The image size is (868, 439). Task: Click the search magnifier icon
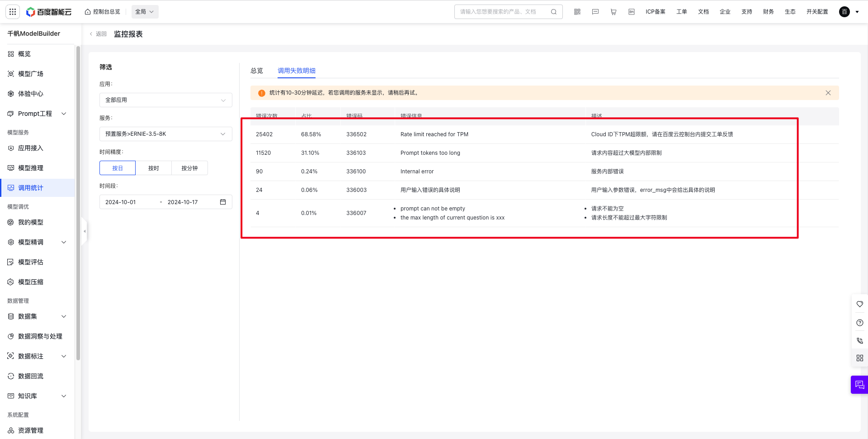coord(553,12)
